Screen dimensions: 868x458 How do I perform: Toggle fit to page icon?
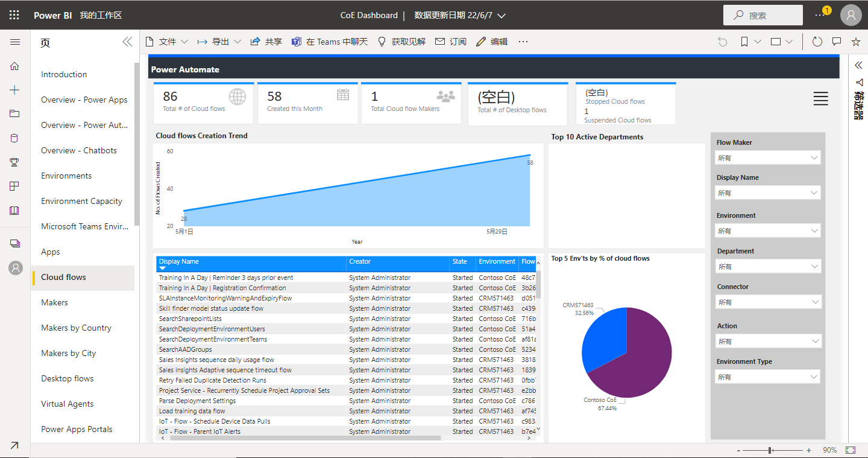[851, 450]
